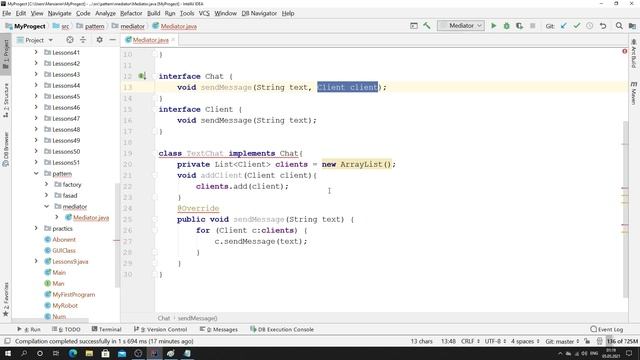Viewport: 640px width, 360px height.
Task: Toggle the Favorites side panel
Action: coord(6,299)
